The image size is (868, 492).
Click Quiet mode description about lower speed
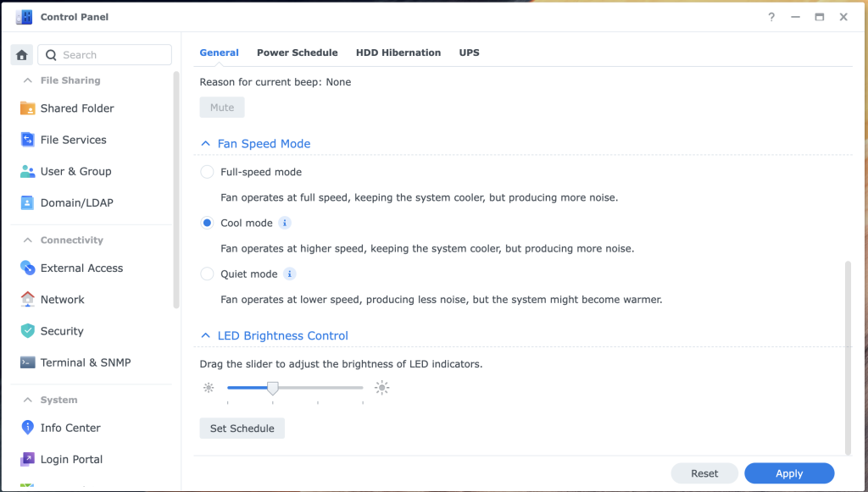tap(441, 300)
